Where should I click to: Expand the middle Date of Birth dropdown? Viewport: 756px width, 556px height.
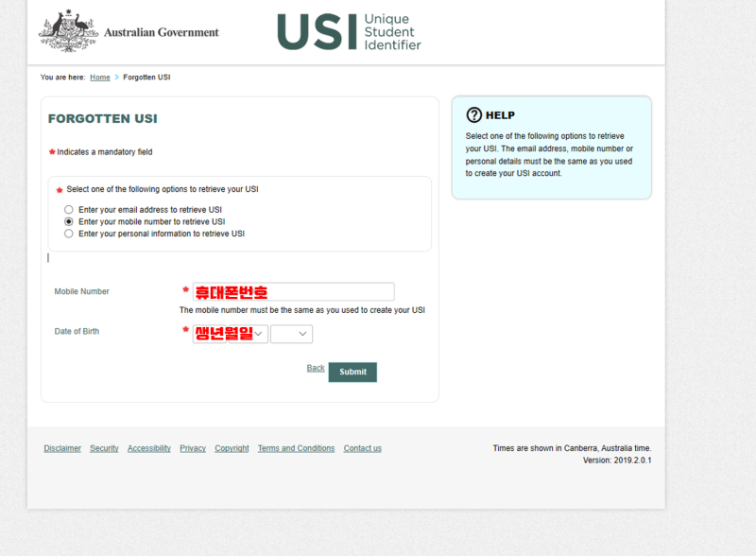click(x=248, y=334)
